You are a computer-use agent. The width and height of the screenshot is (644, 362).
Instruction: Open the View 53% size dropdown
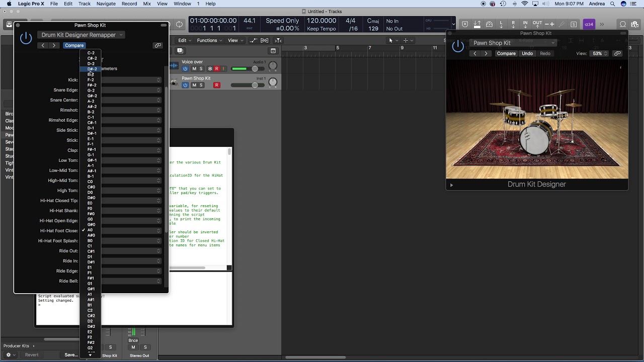tap(599, 53)
